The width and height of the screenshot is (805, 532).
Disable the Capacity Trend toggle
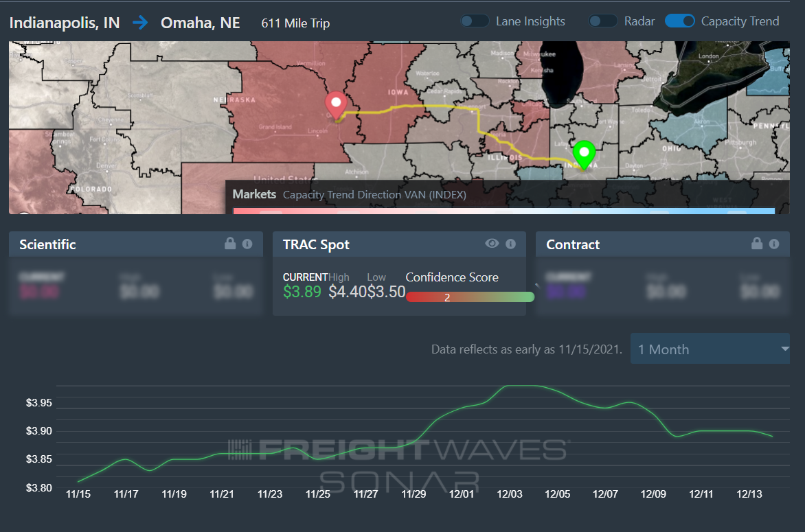[680, 21]
